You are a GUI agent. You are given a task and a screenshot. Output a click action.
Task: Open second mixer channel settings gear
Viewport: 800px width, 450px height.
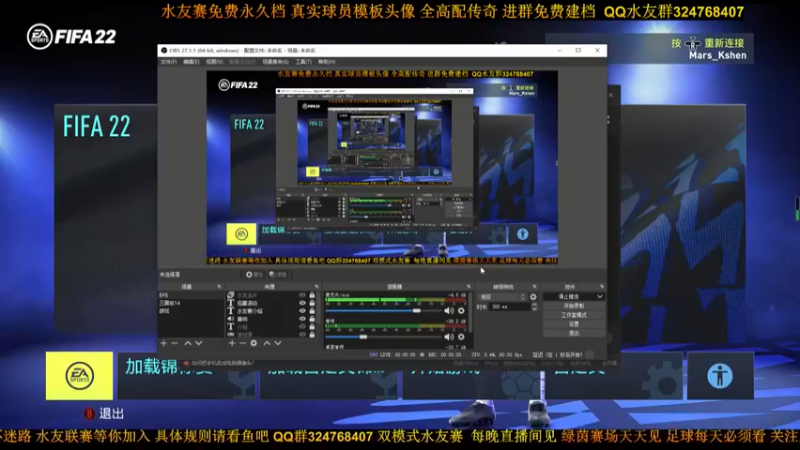pos(461,337)
